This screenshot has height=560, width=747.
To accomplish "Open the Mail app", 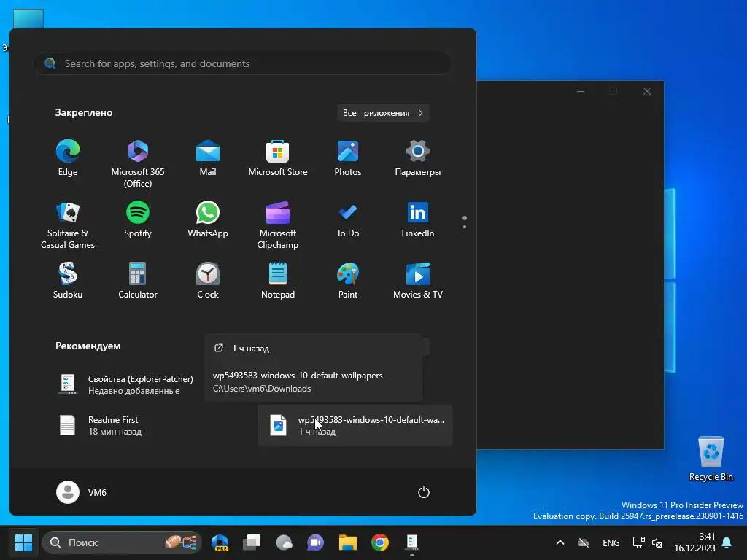I will pos(208,158).
